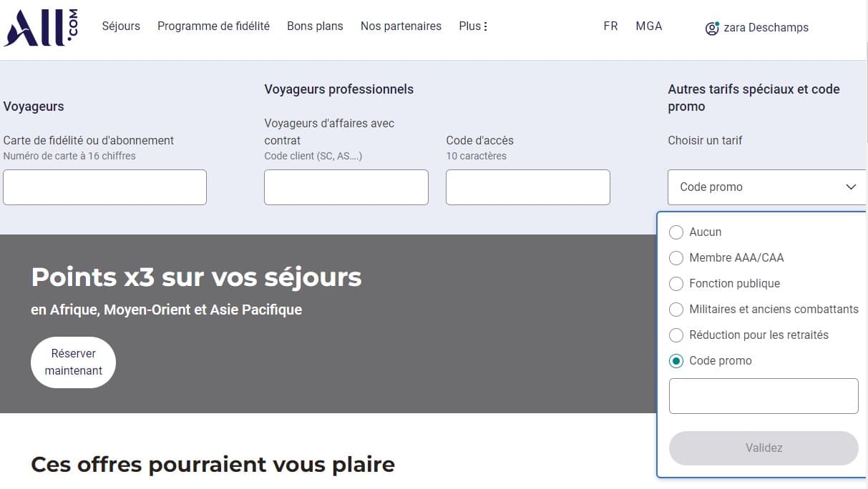The image size is (868, 489).
Task: Choose Membre AAA/CAA rate option
Action: coord(676,257)
